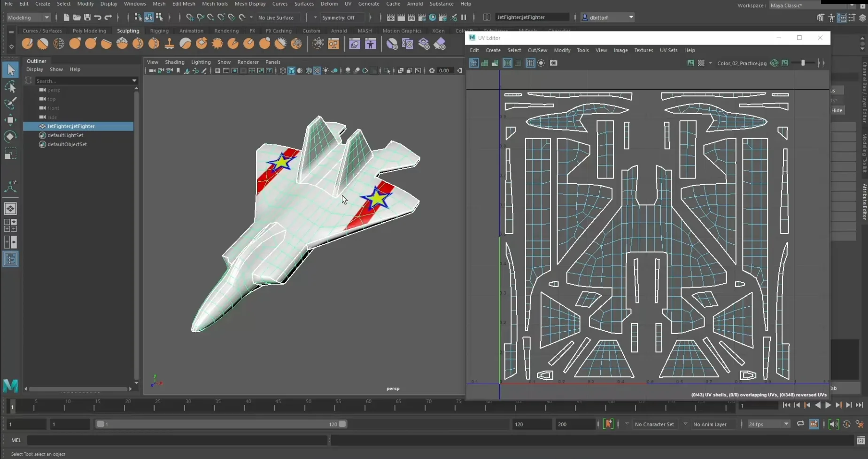Screen dimensions: 868x459
Task: Toggle the audio speaker button near the timeline
Action: coord(833,424)
